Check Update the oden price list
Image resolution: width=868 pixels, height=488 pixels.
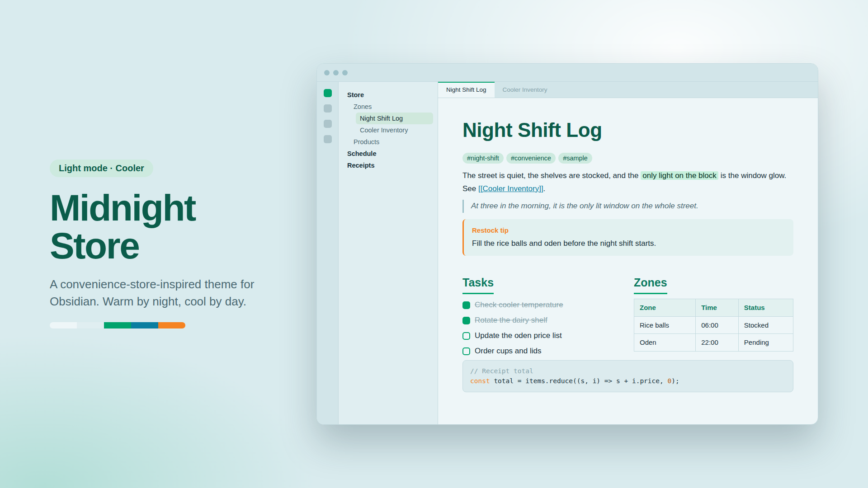[x=467, y=336]
